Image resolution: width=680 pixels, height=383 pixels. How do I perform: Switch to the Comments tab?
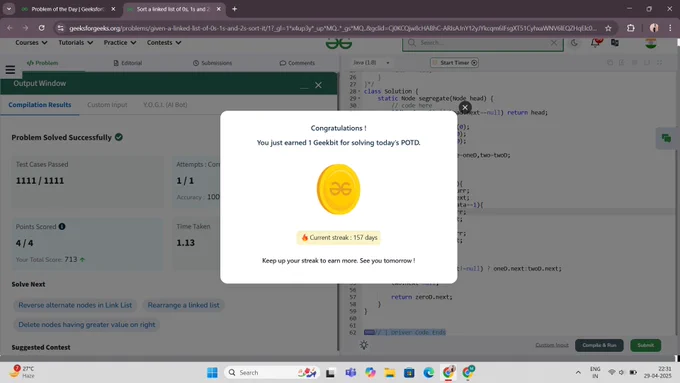[298, 63]
